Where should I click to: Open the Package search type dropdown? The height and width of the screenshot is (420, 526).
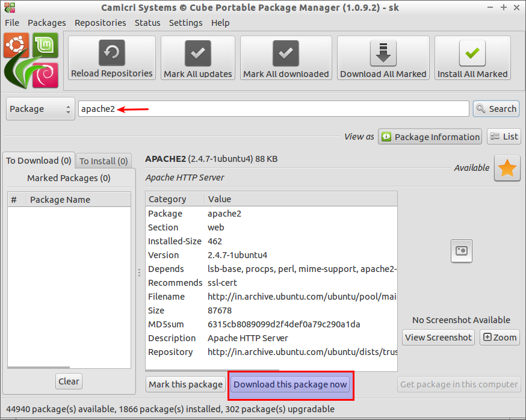pyautogui.click(x=40, y=109)
